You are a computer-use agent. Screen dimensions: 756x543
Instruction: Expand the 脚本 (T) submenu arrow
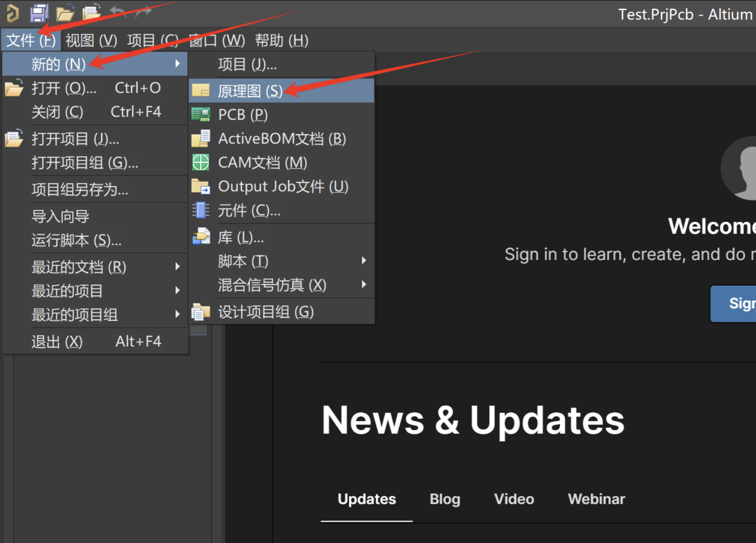pyautogui.click(x=364, y=261)
